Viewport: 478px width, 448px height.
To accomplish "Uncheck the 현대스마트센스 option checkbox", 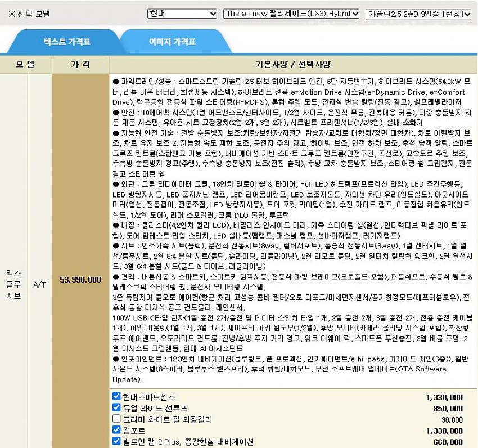I will (x=116, y=396).
